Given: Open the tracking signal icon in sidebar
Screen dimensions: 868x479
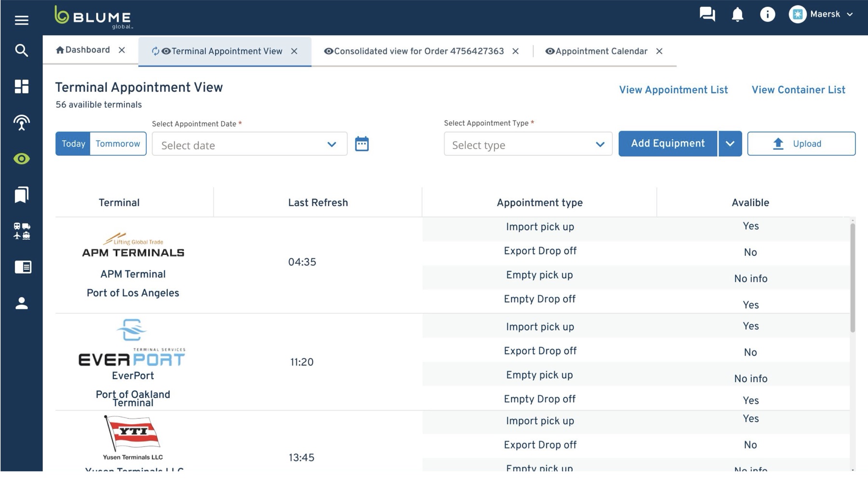Looking at the screenshot, I should click(x=21, y=122).
